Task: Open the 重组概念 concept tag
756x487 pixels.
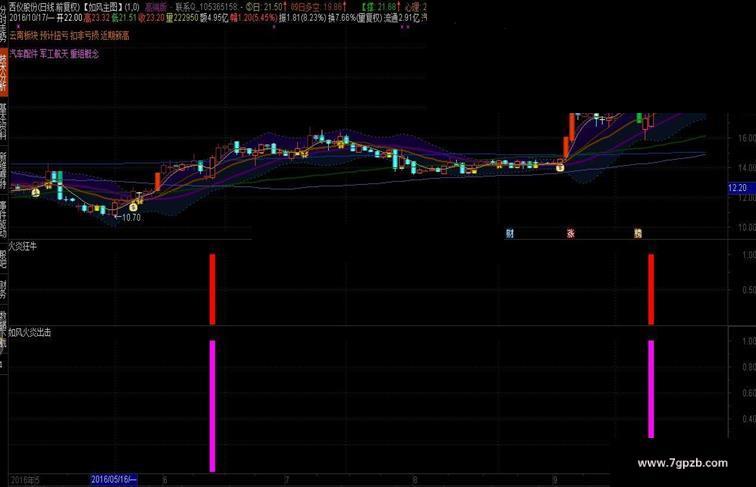Action: (84, 54)
